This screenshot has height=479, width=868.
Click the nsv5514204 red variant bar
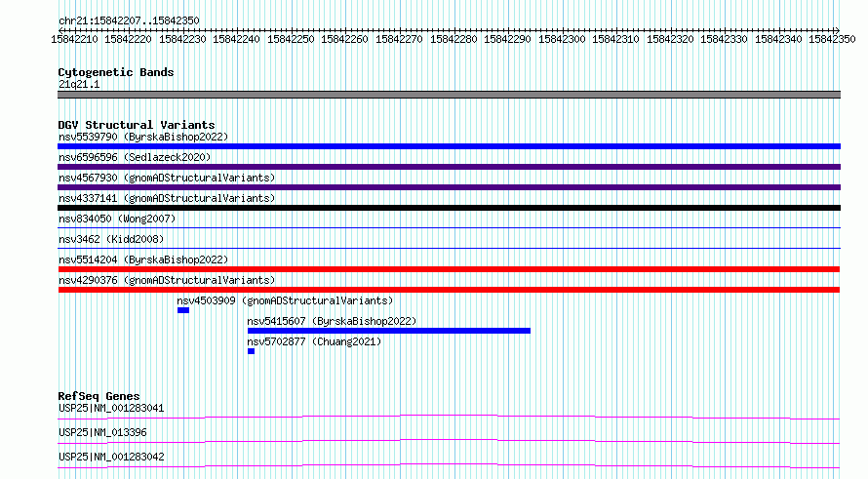tap(449, 269)
